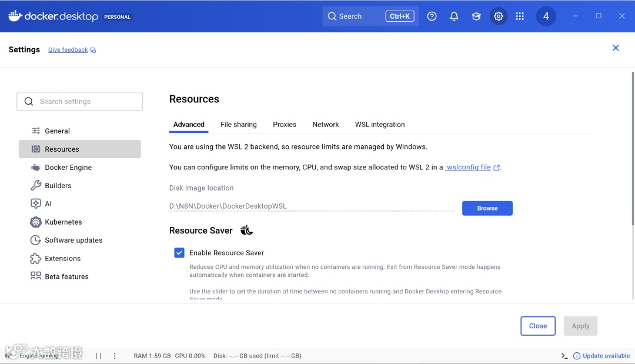635x364 pixels.
Task: Pause the engine in status bar
Action: coord(98,356)
